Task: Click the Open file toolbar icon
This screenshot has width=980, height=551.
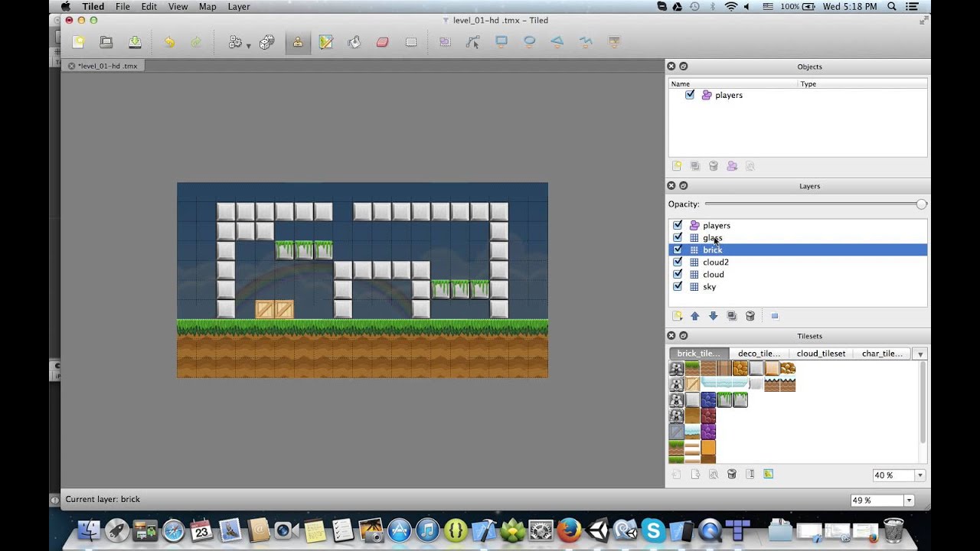Action: (106, 42)
